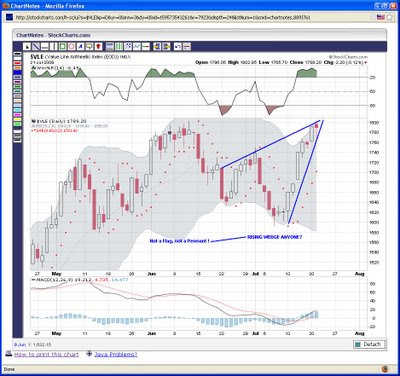This screenshot has width=400, height=376.
Task: Click the printer icon beside print link
Action: (x=9, y=354)
